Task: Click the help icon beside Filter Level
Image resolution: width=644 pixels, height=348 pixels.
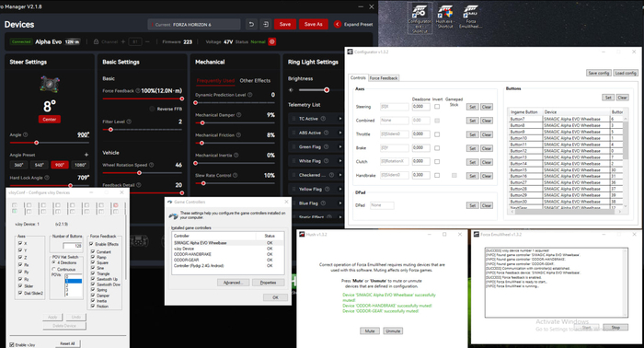Action: tap(129, 122)
